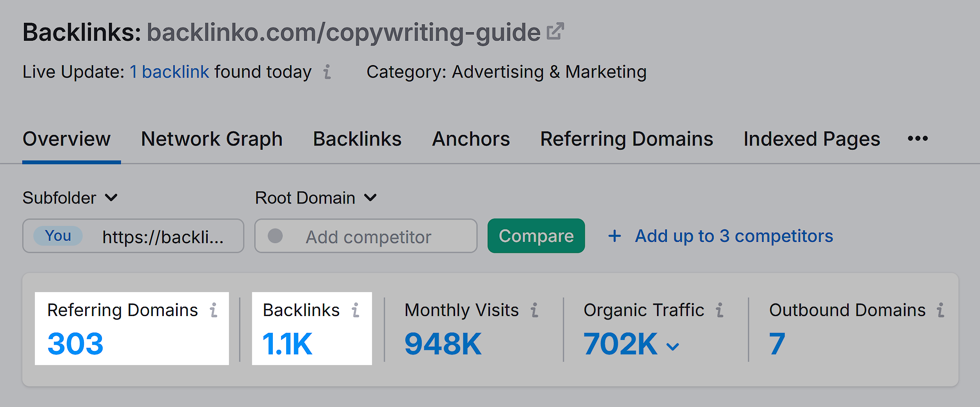980x407 pixels.
Task: Show info for Monthly Visits
Action: point(534,310)
